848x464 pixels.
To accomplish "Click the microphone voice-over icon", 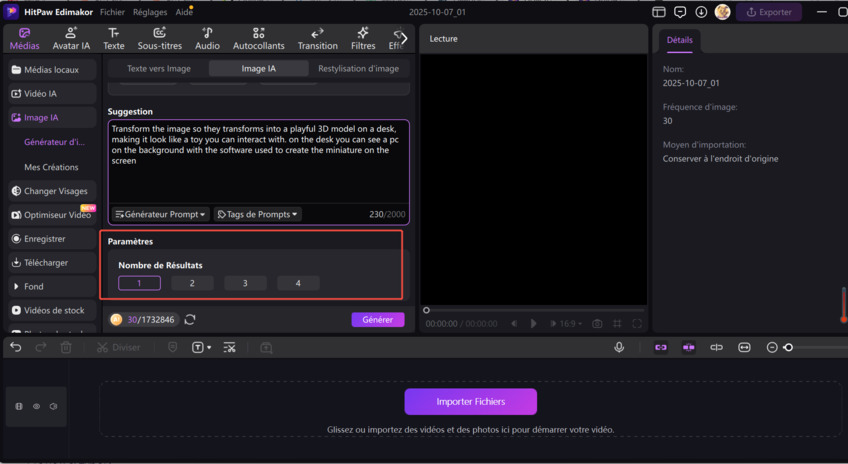I will click(x=619, y=347).
